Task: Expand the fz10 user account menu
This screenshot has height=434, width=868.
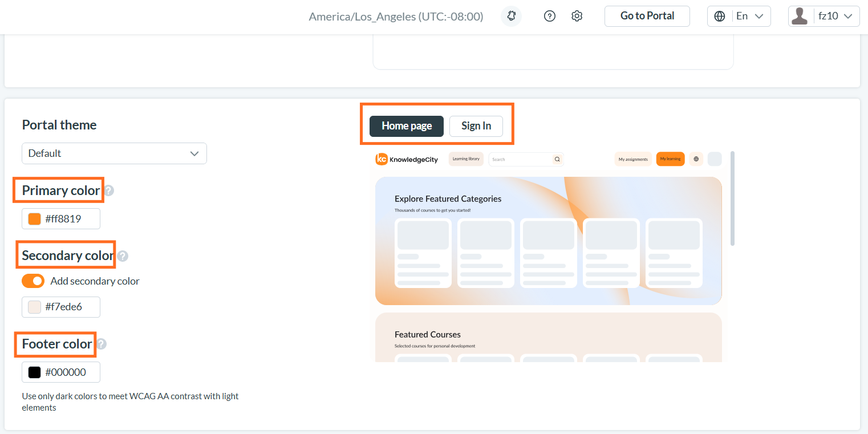Action: 824,16
